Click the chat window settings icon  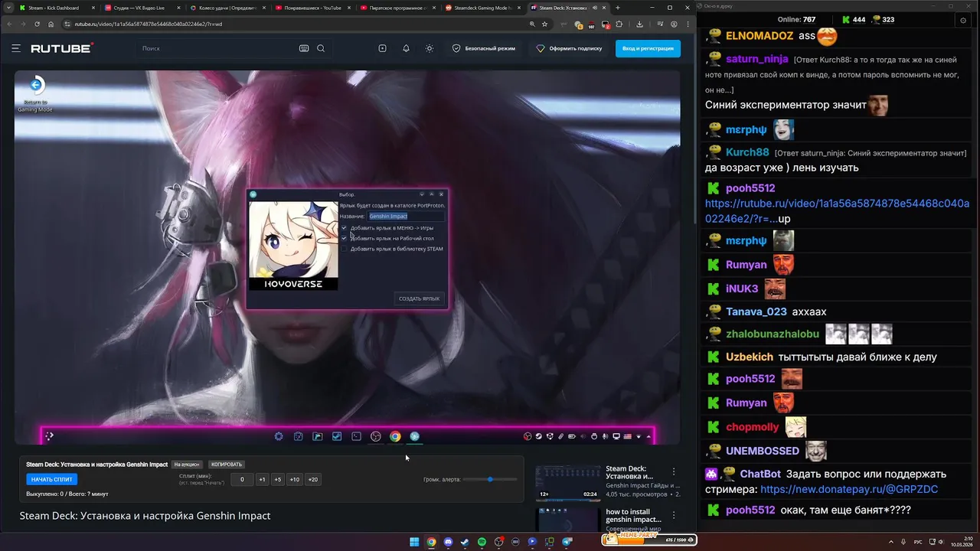pyautogui.click(x=963, y=20)
